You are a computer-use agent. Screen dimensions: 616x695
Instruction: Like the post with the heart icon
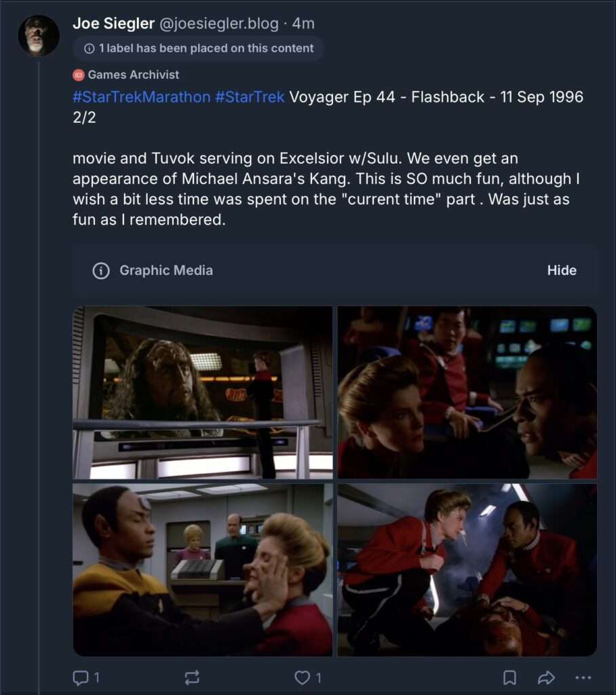coord(303,677)
